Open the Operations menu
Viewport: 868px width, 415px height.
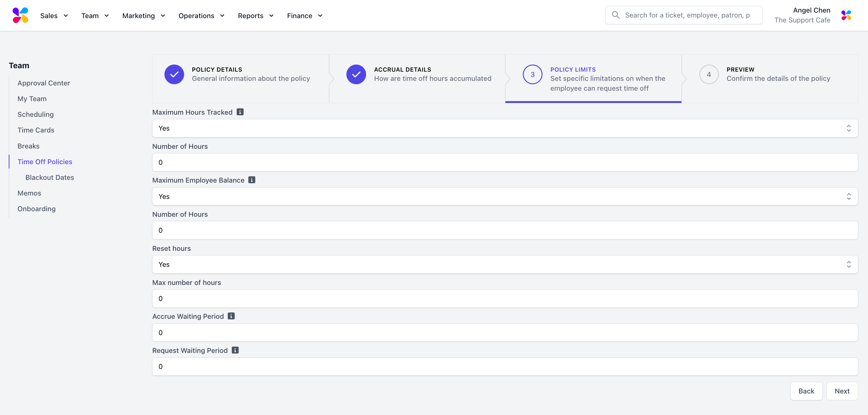pyautogui.click(x=202, y=15)
